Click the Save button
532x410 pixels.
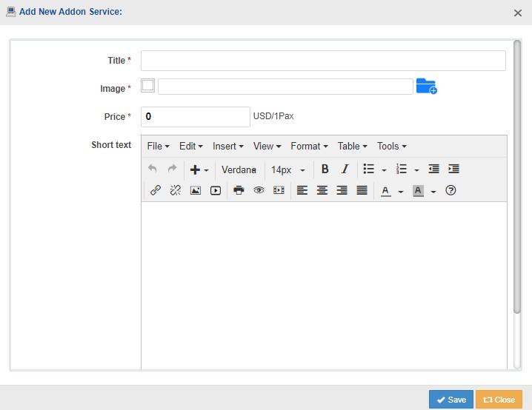451,400
